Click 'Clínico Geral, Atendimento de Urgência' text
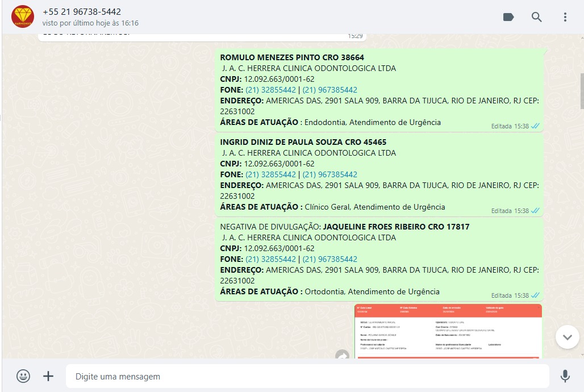Screen dimensions: 584x392 (x=375, y=207)
